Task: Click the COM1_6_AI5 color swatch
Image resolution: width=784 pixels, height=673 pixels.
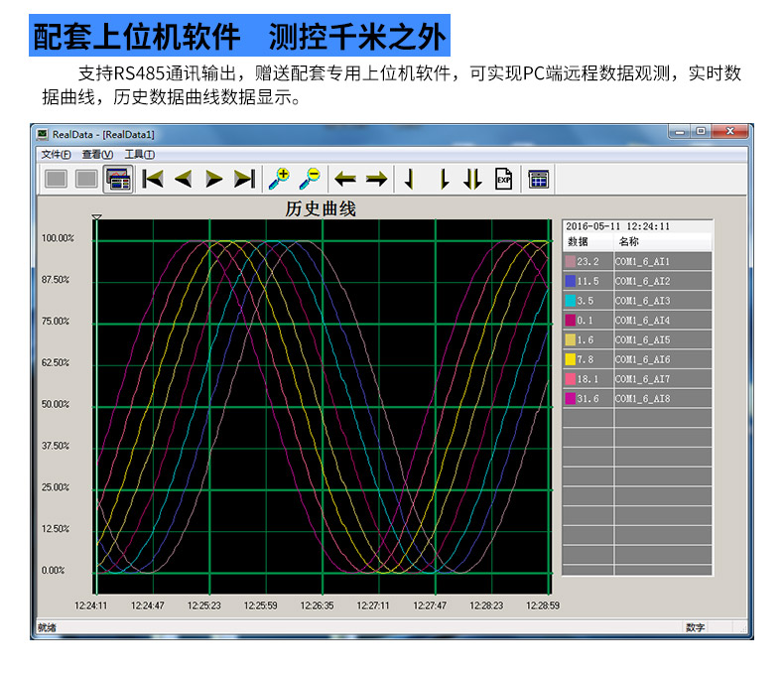Action: coord(570,339)
